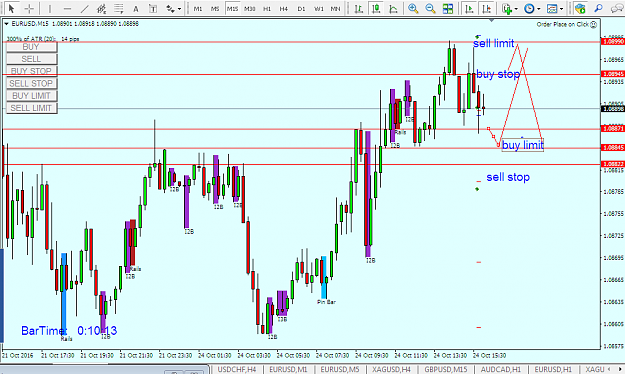The height and width of the screenshot is (374, 625).
Task: Open the chat bubbles icon
Action: pos(617,8)
